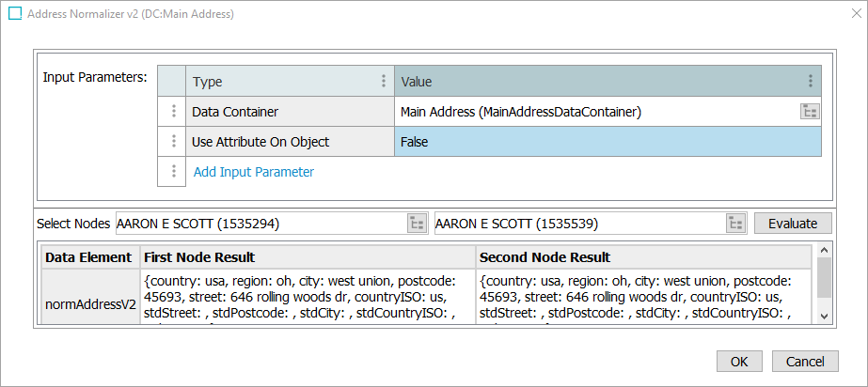Confirm dialog with OK button
Image resolution: width=868 pixels, height=387 pixels.
tap(739, 362)
